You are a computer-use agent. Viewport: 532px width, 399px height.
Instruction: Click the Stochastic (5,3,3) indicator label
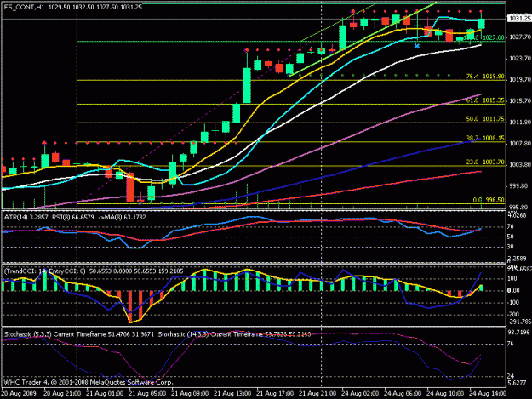(78, 334)
